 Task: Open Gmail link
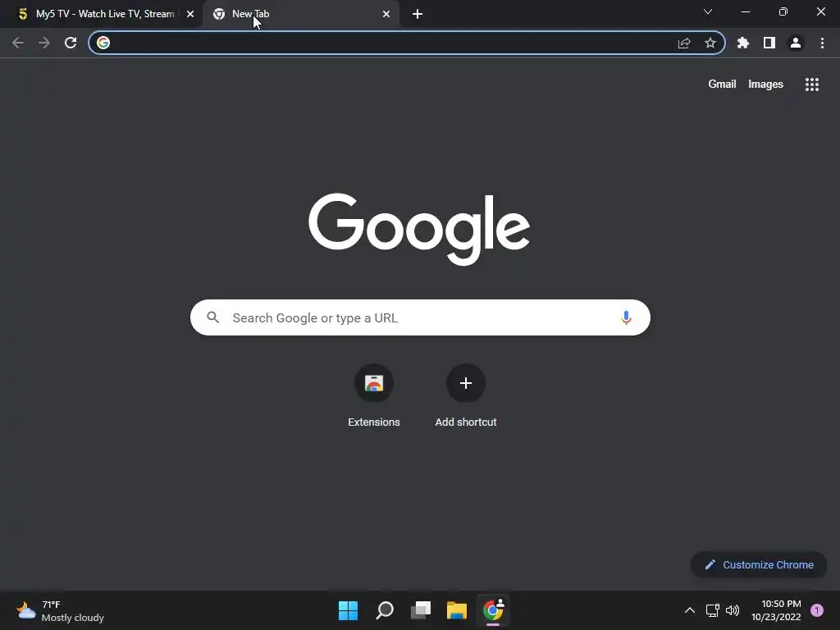click(722, 84)
